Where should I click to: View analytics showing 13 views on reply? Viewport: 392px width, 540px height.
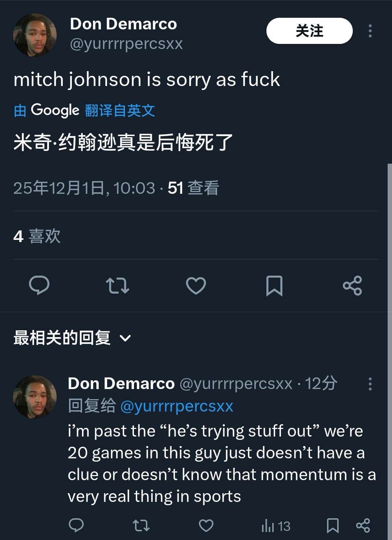(x=276, y=526)
